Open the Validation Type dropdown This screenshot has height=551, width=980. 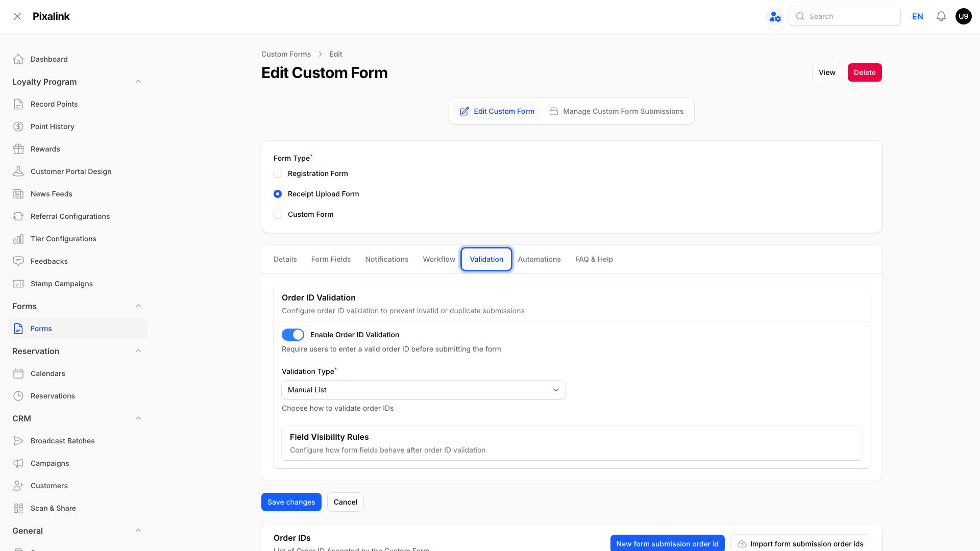pyautogui.click(x=424, y=390)
